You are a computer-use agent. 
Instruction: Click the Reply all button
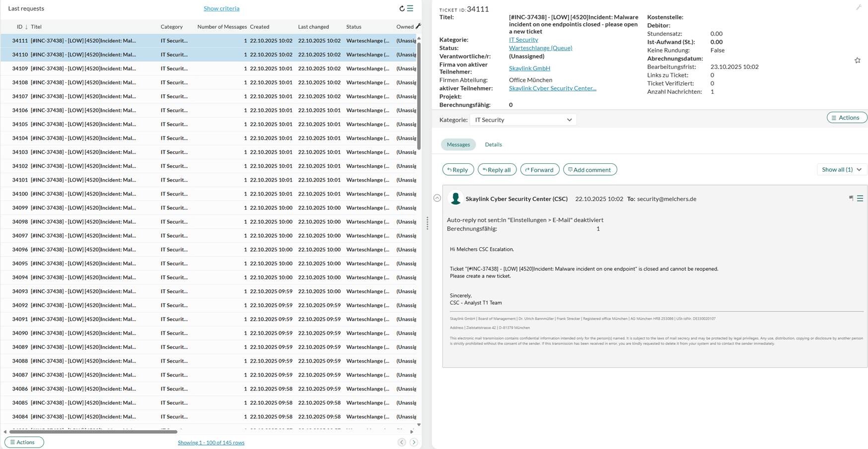pos(497,170)
